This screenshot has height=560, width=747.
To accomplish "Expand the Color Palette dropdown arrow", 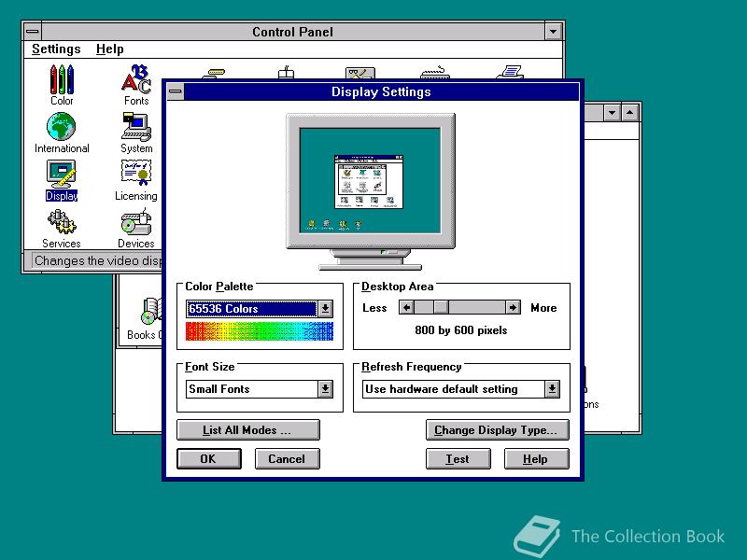I will click(x=325, y=309).
